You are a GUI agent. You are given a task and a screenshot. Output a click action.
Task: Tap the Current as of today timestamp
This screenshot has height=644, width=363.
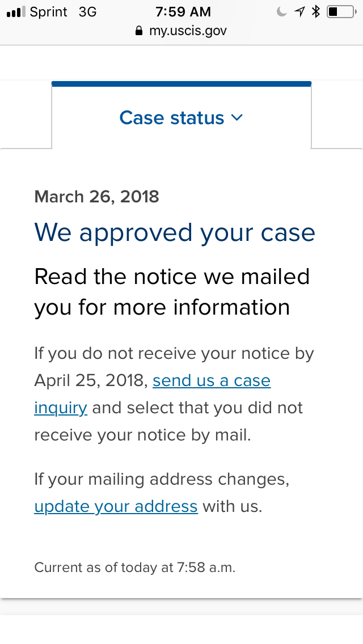(x=135, y=567)
